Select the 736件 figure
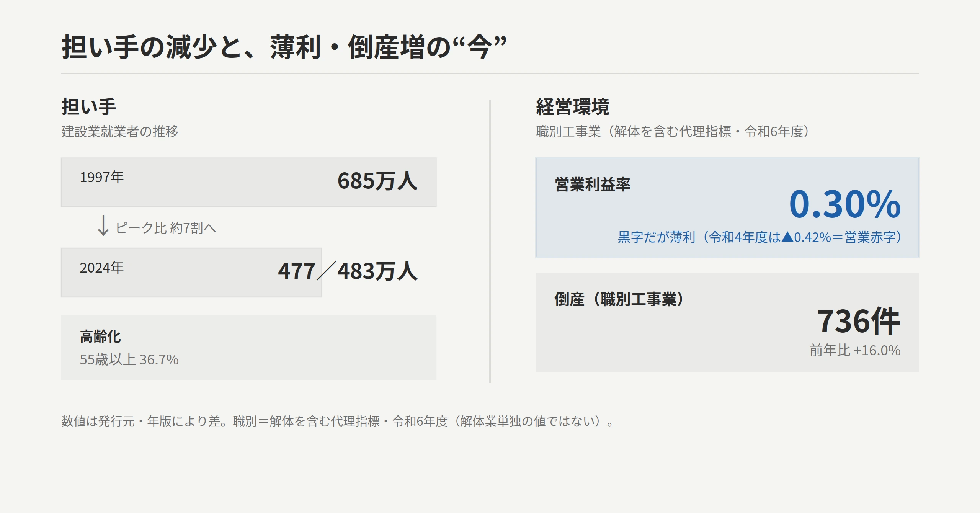Viewport: 980px width, 513px height. (x=859, y=321)
